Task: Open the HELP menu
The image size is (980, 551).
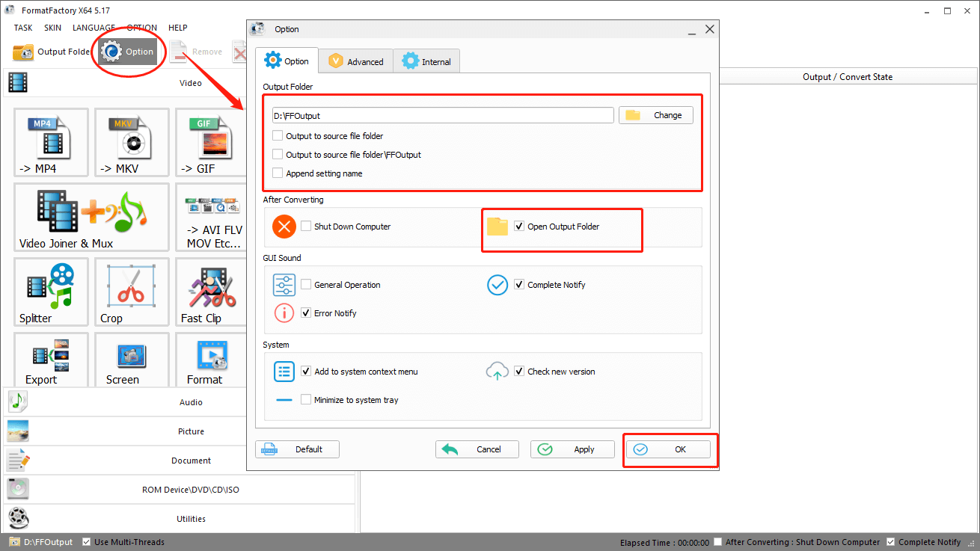Action: (178, 28)
